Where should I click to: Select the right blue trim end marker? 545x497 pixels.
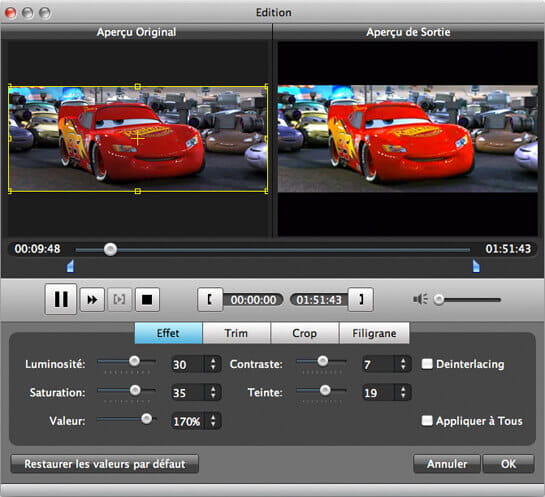click(x=476, y=266)
